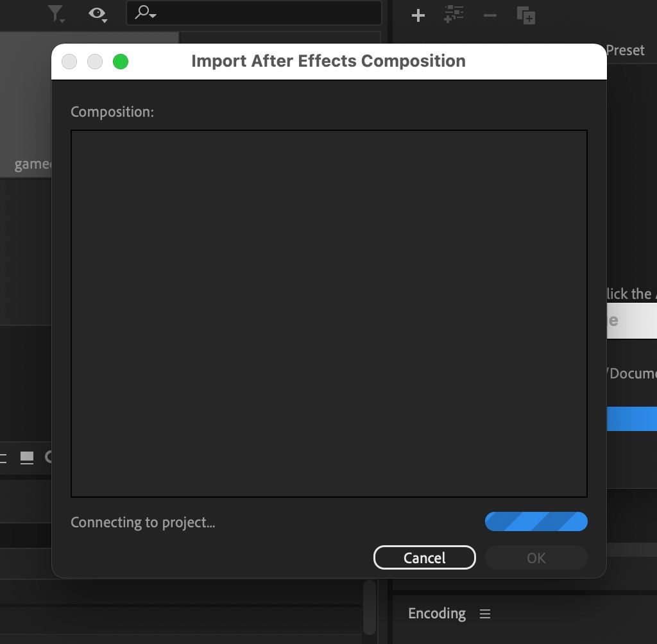This screenshot has width=657, height=644.
Task: Click the dimmed OK button
Action: (536, 557)
